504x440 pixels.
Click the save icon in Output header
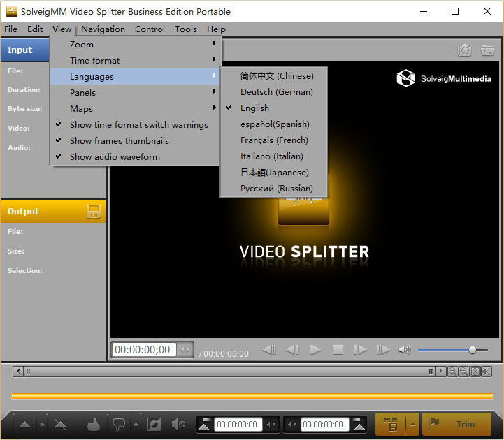click(94, 212)
